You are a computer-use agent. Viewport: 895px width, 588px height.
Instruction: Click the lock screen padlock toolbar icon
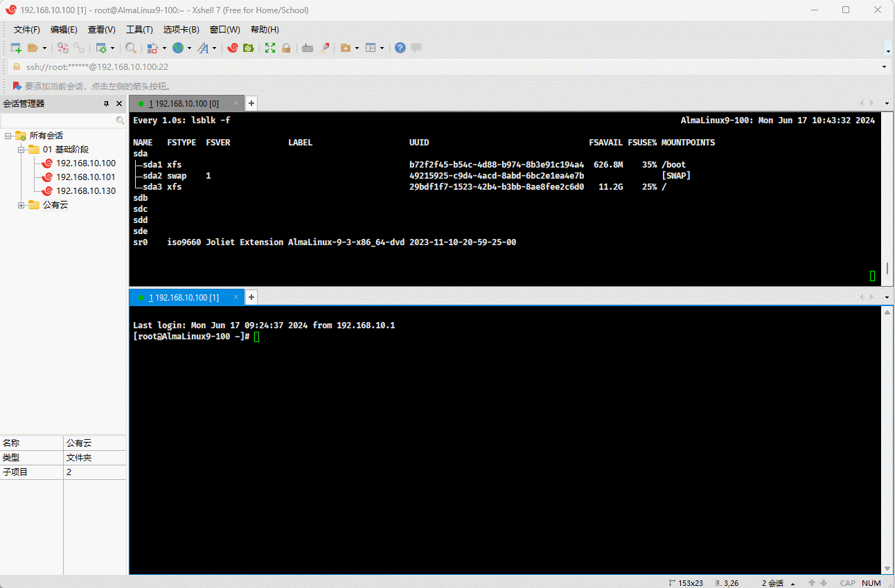point(286,48)
